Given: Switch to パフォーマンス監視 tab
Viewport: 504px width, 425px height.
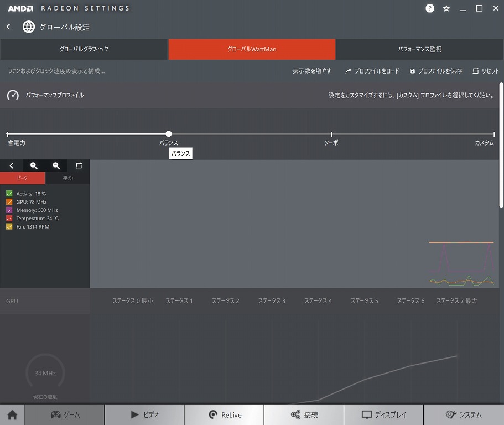Looking at the screenshot, I should (420, 49).
